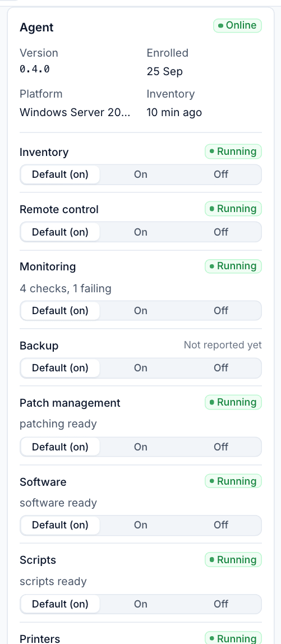Turn Inventory Off

(220, 174)
